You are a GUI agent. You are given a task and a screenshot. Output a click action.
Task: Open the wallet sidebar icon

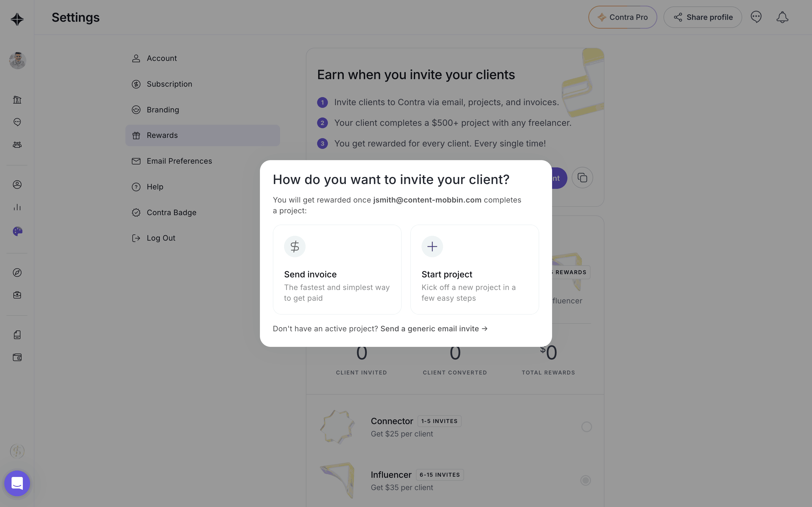tap(17, 357)
